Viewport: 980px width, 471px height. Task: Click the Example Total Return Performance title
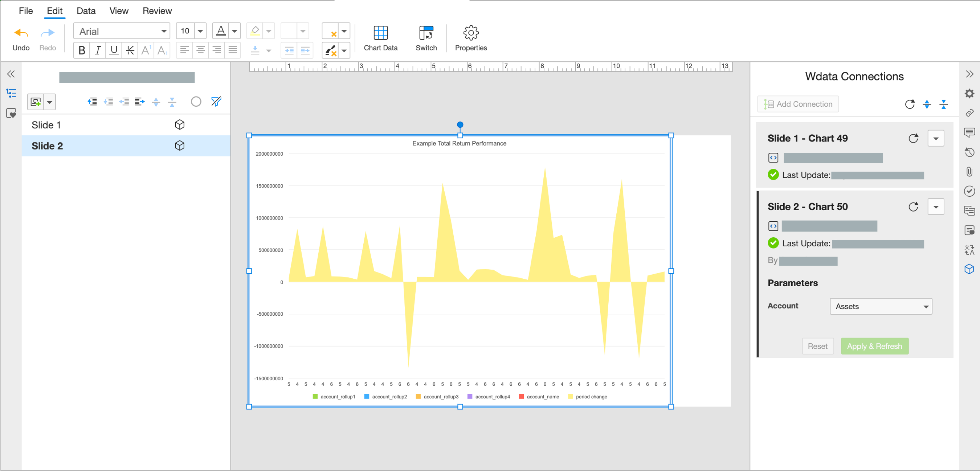[459, 143]
